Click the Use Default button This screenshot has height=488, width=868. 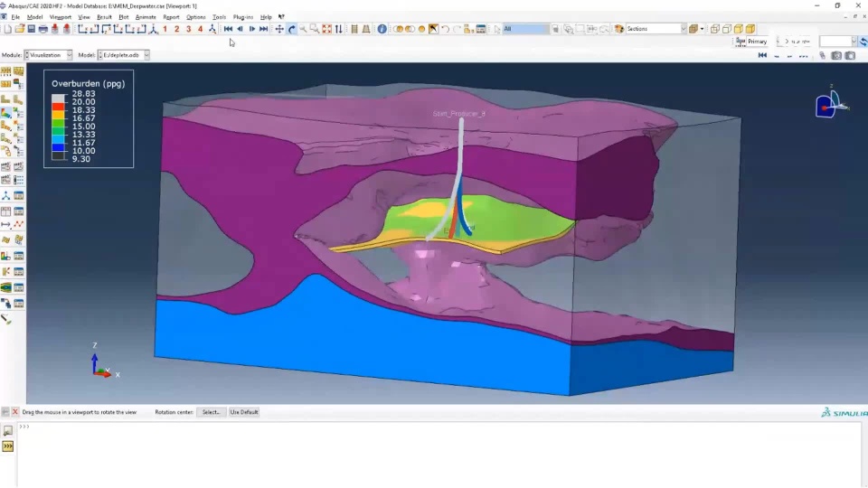coord(244,412)
